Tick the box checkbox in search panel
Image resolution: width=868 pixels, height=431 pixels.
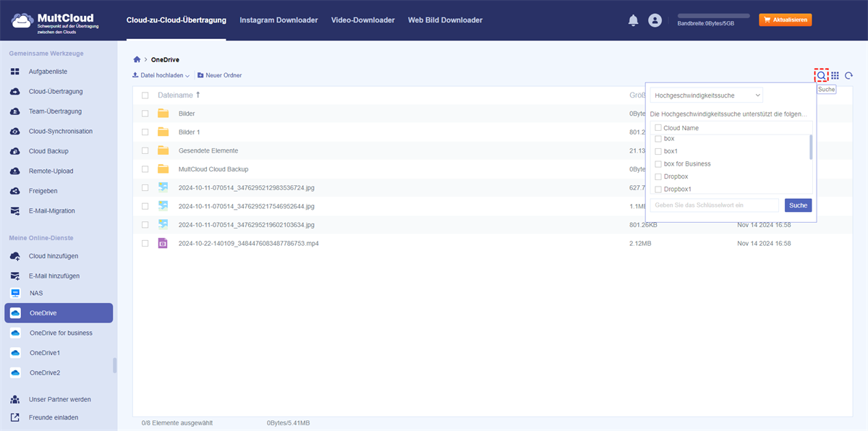pos(658,138)
